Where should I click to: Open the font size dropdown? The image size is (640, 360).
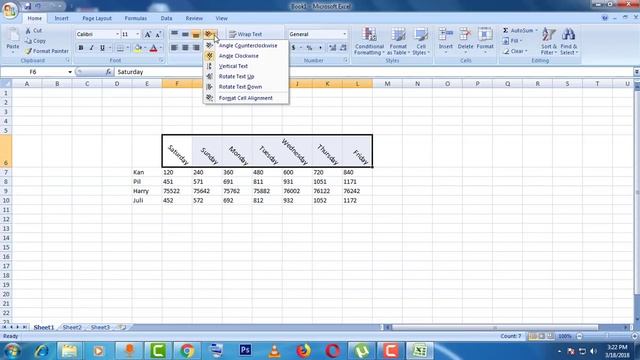(138, 34)
